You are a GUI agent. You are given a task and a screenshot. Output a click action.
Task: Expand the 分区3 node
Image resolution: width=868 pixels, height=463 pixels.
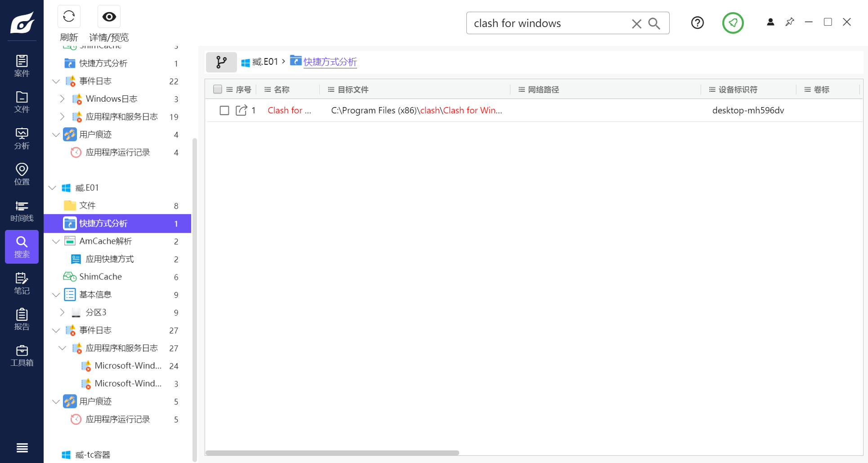(62, 312)
